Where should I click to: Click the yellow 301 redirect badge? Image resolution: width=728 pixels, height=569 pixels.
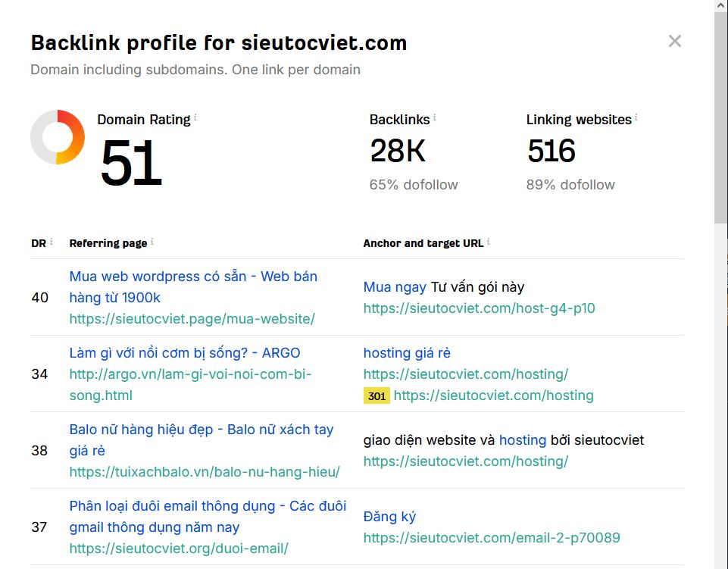376,395
